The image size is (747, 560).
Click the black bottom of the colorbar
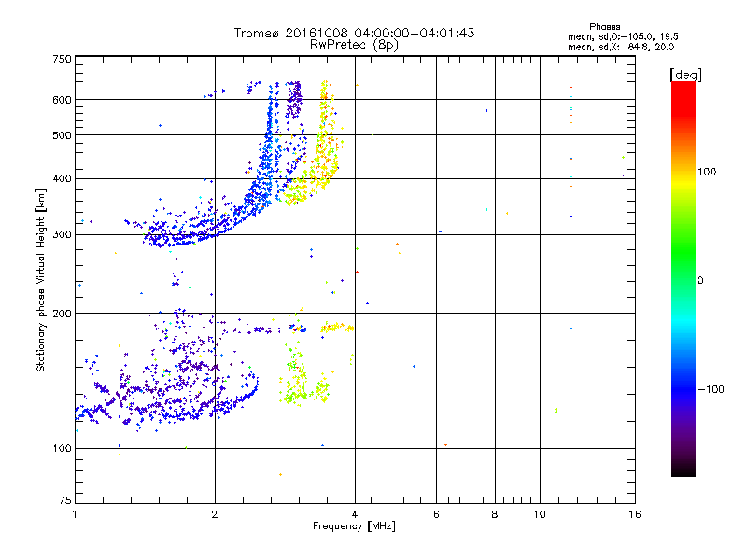pyautogui.click(x=683, y=471)
